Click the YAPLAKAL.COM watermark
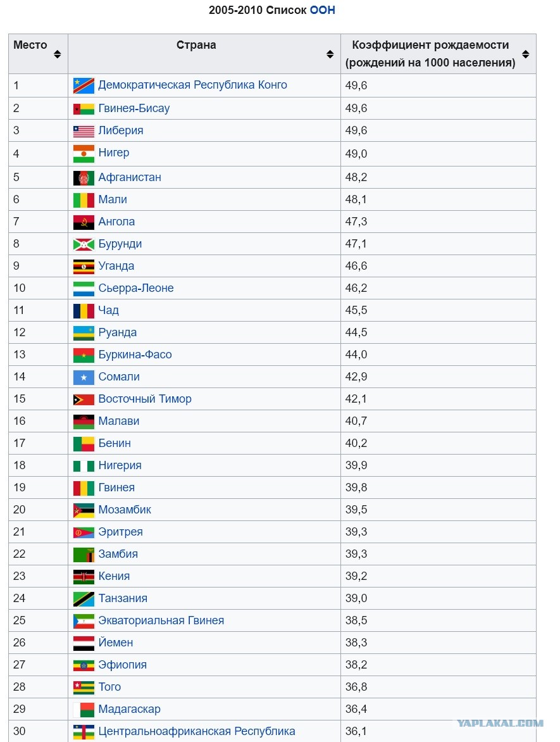This screenshot has height=742, width=560. (x=500, y=723)
